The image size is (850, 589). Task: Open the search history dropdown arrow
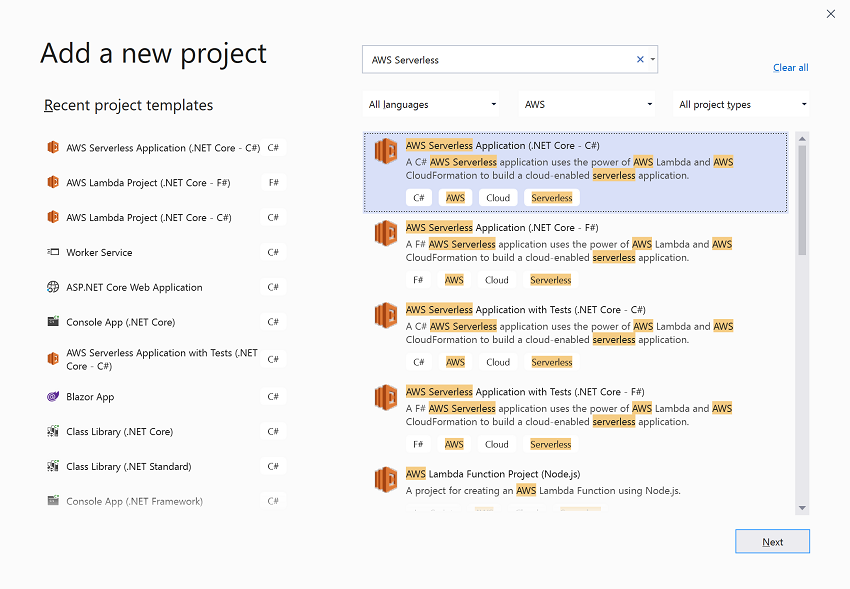[x=653, y=60]
